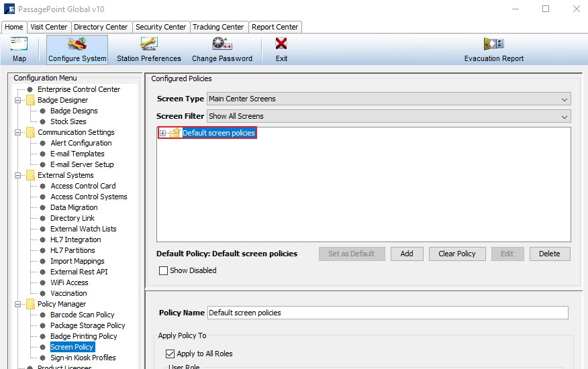
Task: Open Data Migration
Action: pos(74,207)
